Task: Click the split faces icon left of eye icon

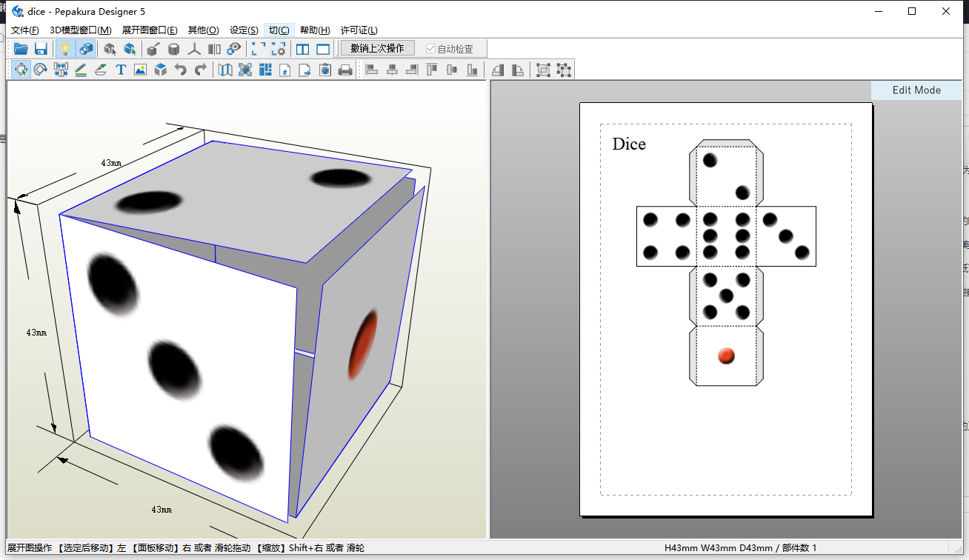Action: tap(214, 49)
